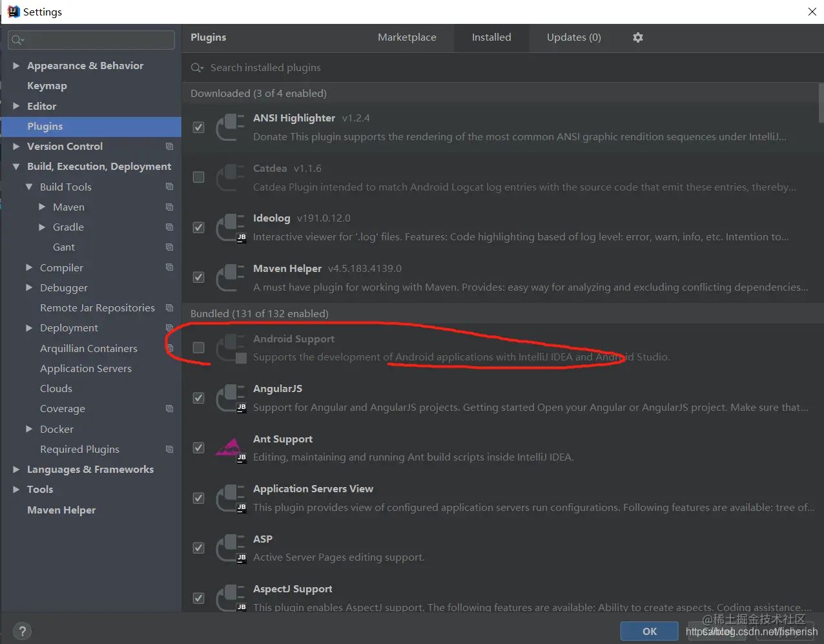Click project-level icon beside Compiler
The height and width of the screenshot is (644, 824).
pyautogui.click(x=169, y=267)
